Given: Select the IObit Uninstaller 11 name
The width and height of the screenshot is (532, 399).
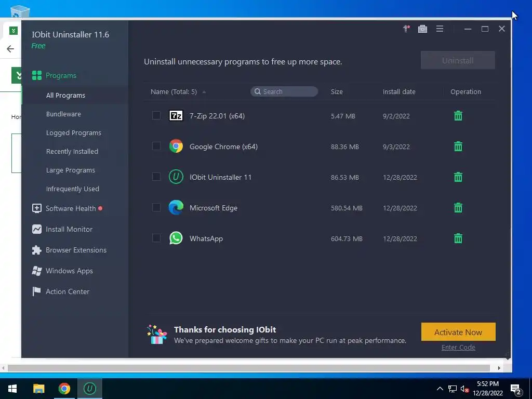Looking at the screenshot, I should (220, 177).
